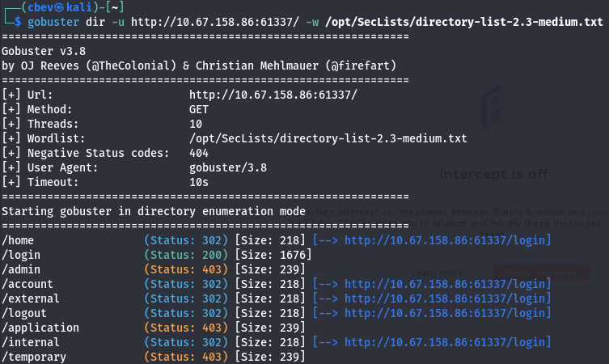Screen dimensions: 609x364
Task: Click the /login path result
Action: 22,255
